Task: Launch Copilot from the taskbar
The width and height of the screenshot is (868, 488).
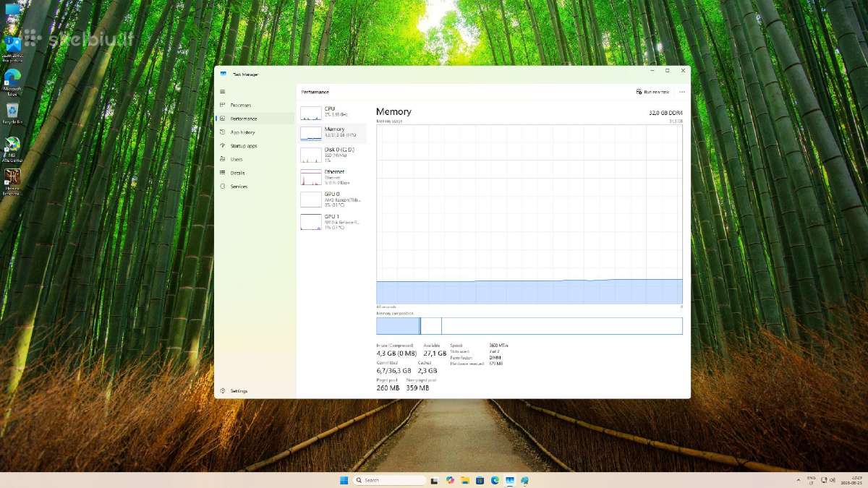Action: [x=450, y=480]
